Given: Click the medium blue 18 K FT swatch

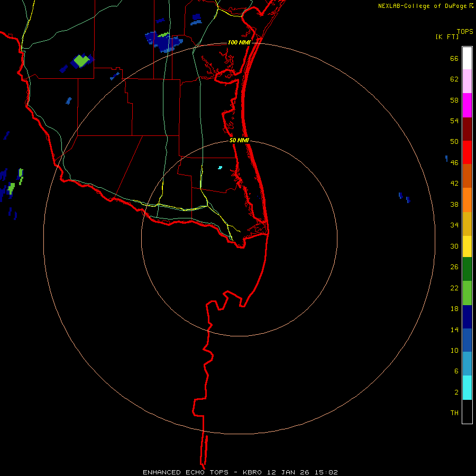Looking at the screenshot, I should pyautogui.click(x=467, y=340).
